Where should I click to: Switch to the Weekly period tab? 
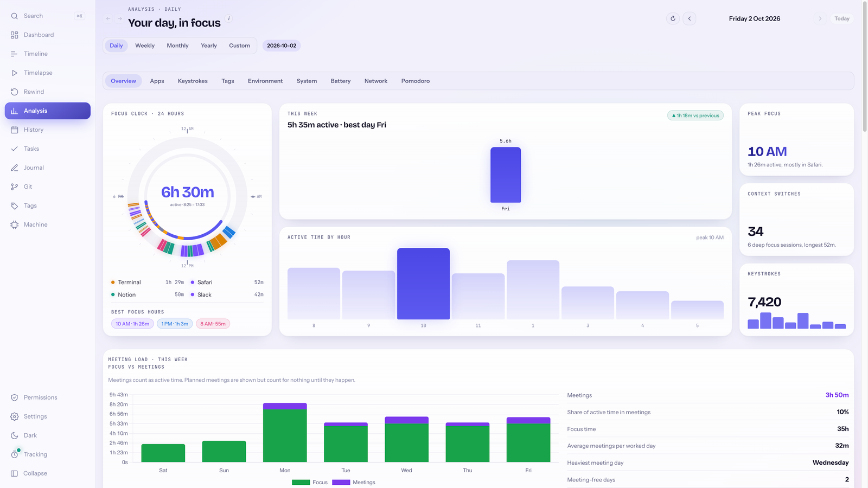tap(145, 46)
